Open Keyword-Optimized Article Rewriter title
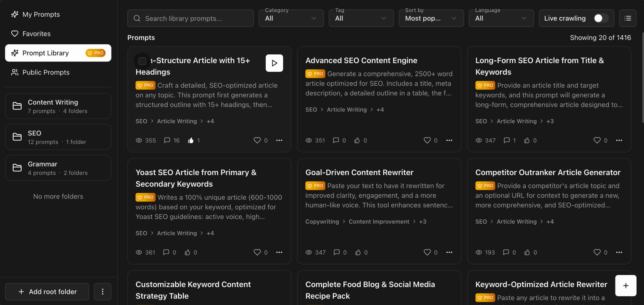Screen dimensions: 644x305 point(541,285)
